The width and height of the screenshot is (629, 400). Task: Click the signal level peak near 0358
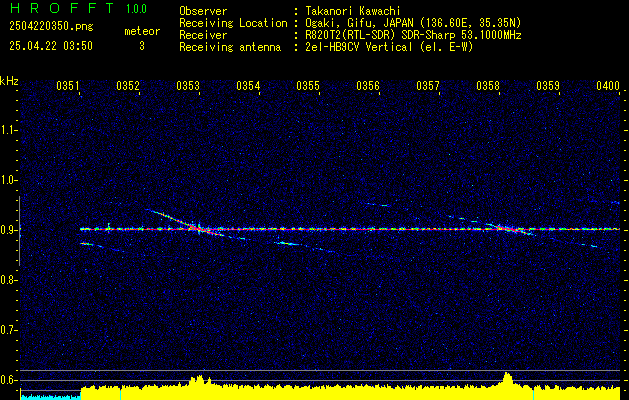pos(507,379)
